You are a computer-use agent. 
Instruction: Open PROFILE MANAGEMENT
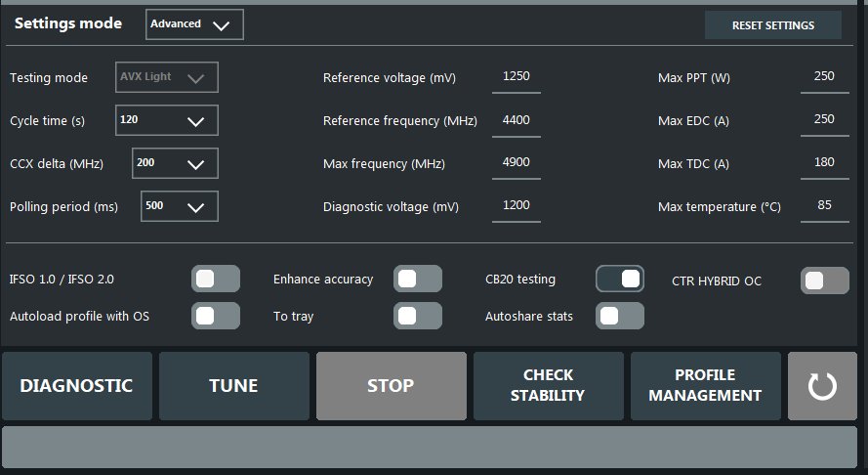click(x=706, y=386)
